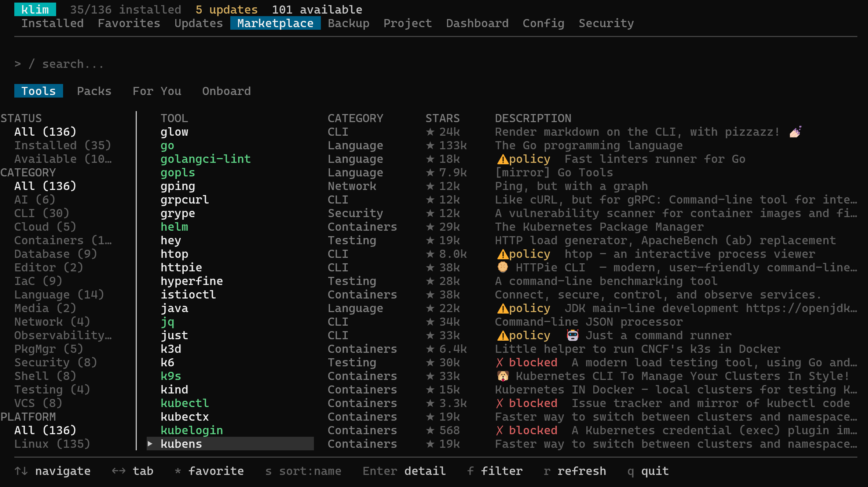The image size is (868, 487).
Task: Select the kubelogin tool row
Action: pos(502,430)
